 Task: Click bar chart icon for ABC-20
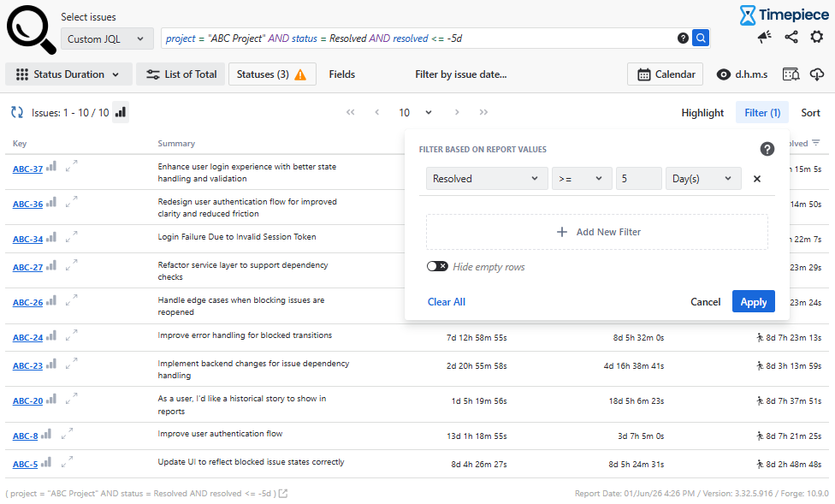tap(51, 399)
